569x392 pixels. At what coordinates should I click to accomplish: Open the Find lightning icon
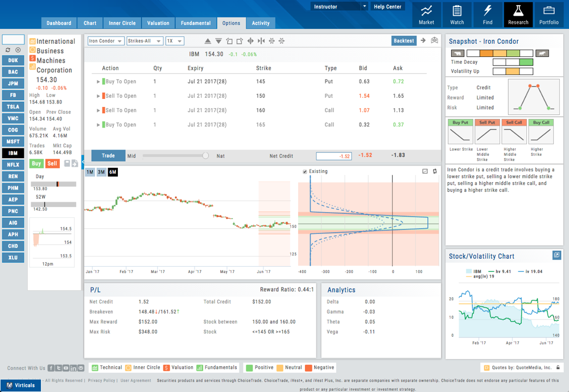488,15
